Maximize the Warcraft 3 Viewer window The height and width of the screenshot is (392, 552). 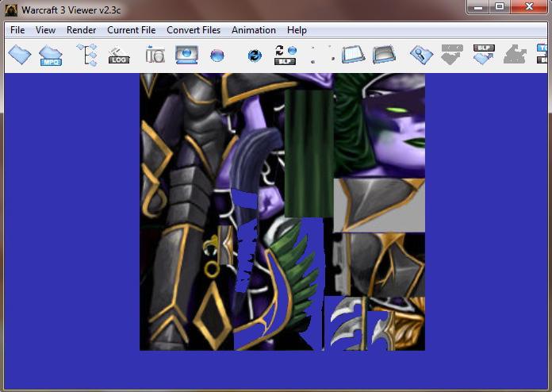500,6
